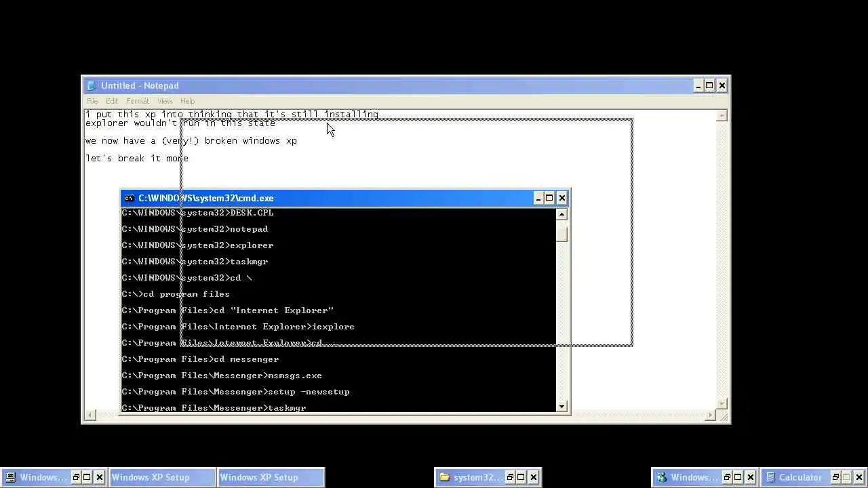Click the cmd.exe scrollbar up arrow
Screen dimensions: 868x488
pos(561,214)
